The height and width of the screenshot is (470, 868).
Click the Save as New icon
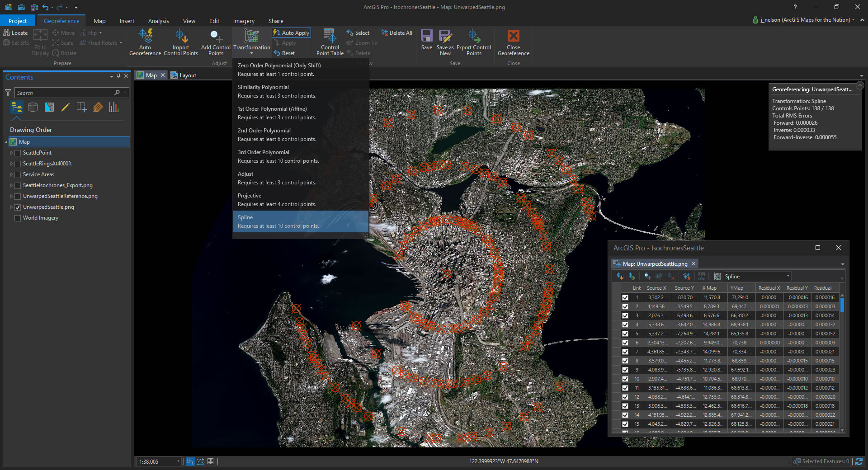(445, 36)
